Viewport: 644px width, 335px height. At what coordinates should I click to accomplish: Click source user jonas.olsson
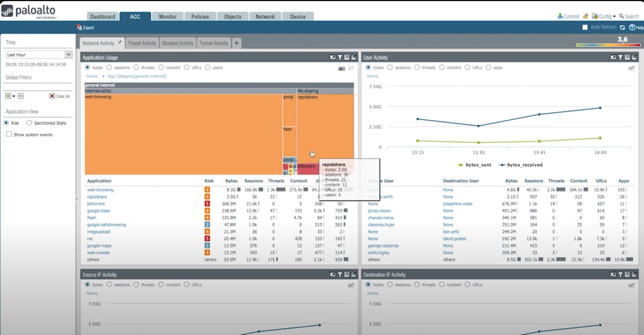click(x=379, y=211)
